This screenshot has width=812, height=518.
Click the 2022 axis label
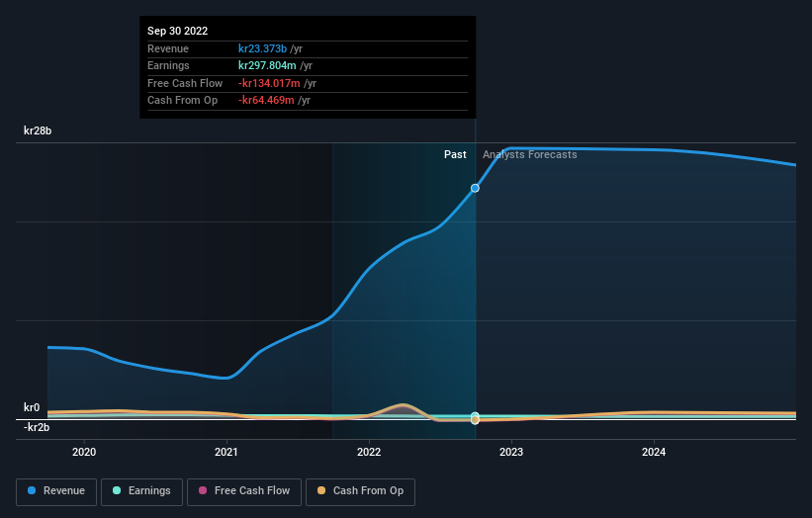[369, 452]
